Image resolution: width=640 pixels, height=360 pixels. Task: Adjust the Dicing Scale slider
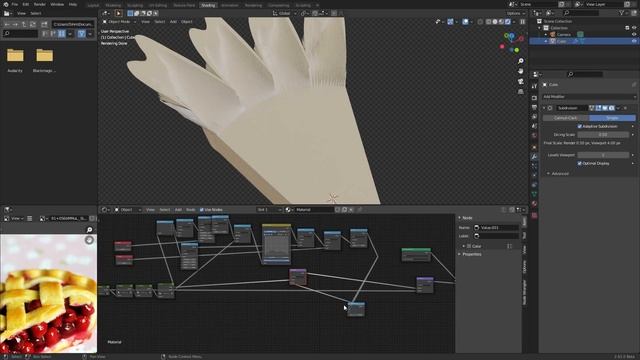pos(603,135)
